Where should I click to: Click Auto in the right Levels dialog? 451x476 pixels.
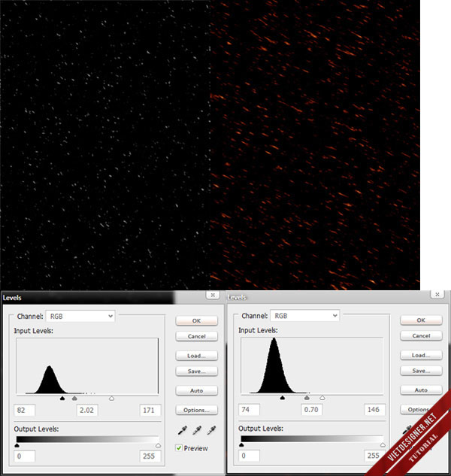421,390
